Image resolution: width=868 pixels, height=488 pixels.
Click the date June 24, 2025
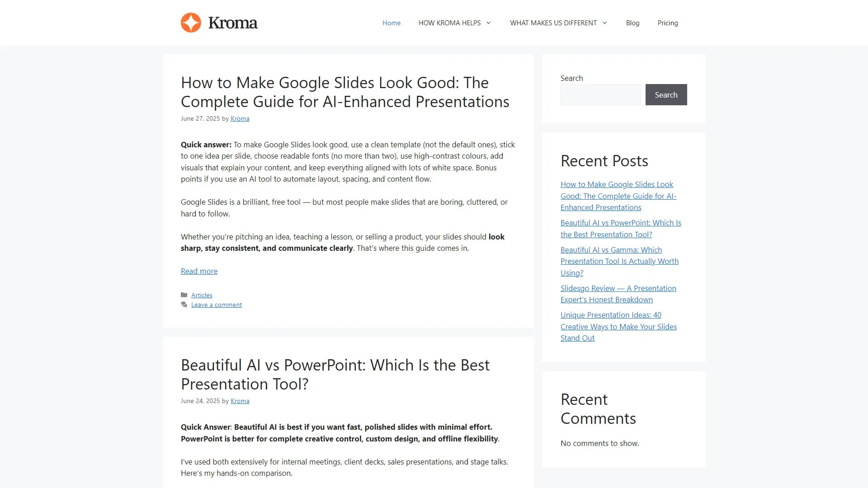[x=200, y=401]
